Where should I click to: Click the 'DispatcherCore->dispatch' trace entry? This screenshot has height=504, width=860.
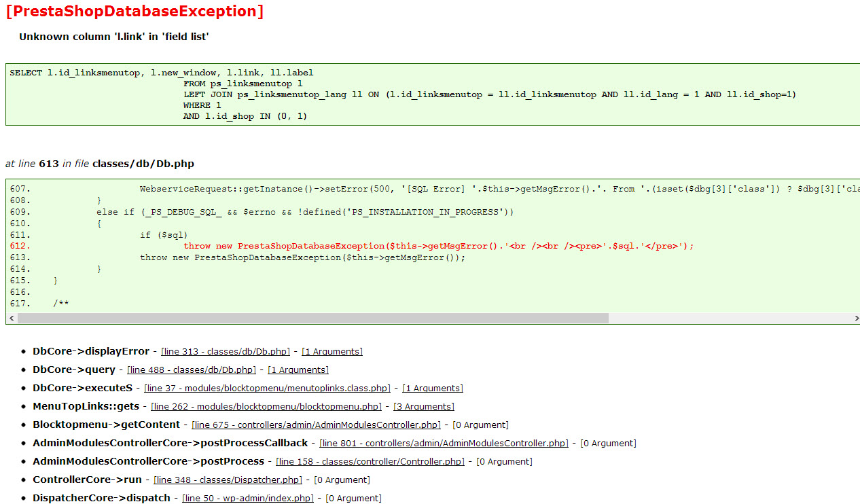(x=102, y=498)
